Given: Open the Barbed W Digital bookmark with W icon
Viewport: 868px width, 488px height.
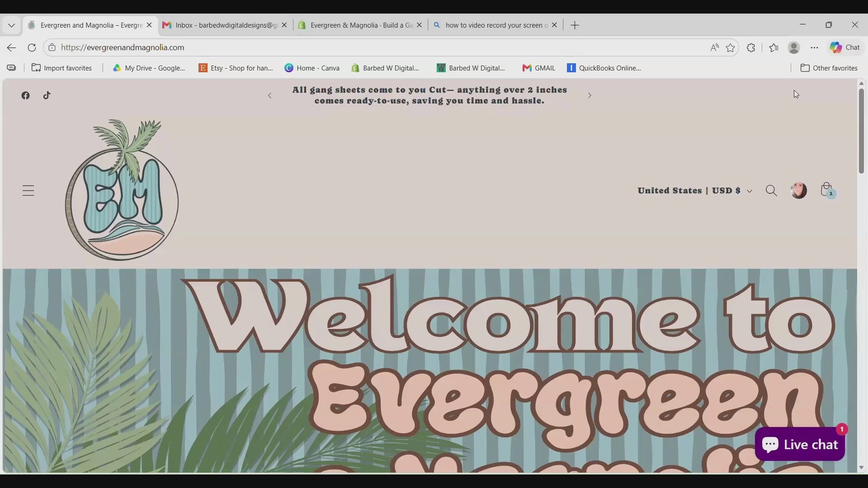Looking at the screenshot, I should point(471,68).
